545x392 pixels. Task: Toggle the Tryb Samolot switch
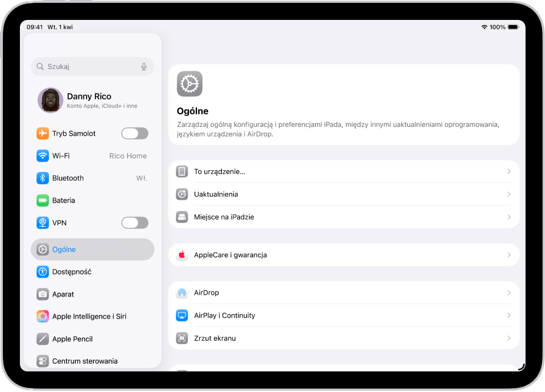tap(135, 134)
